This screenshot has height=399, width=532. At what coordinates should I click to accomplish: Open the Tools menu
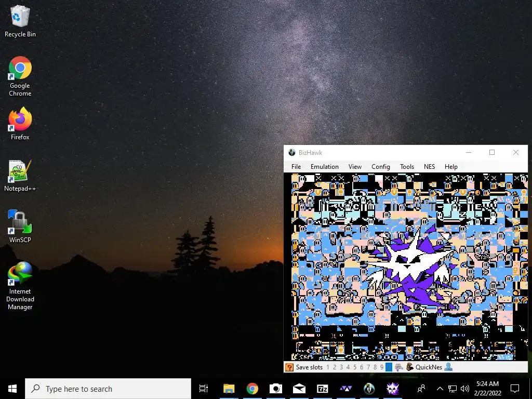pyautogui.click(x=407, y=167)
